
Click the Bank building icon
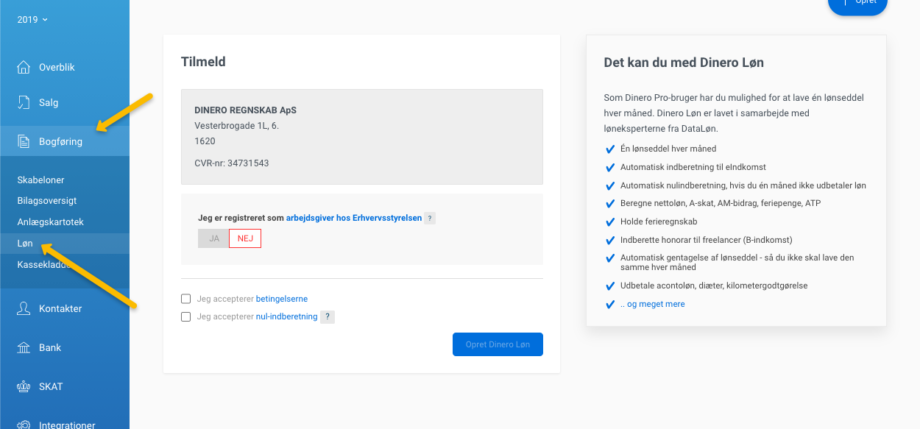[23, 347]
